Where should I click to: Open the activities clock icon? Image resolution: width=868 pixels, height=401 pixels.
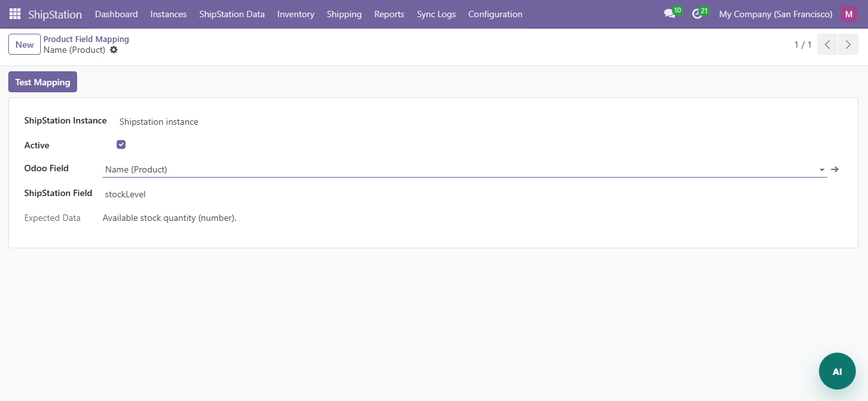pyautogui.click(x=697, y=14)
